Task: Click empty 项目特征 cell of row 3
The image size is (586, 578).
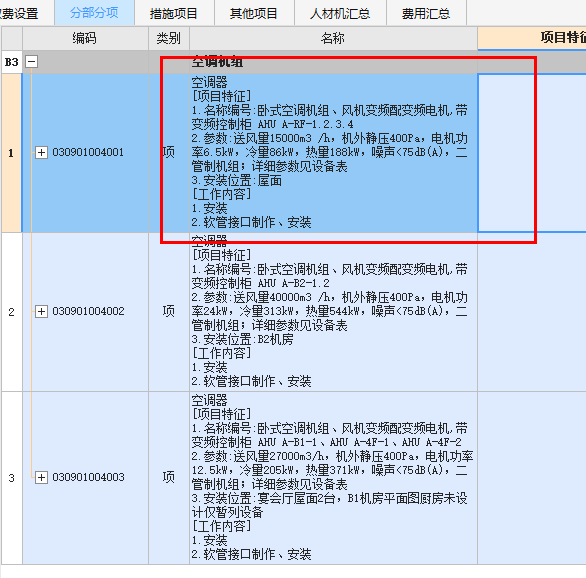Action: [532, 478]
